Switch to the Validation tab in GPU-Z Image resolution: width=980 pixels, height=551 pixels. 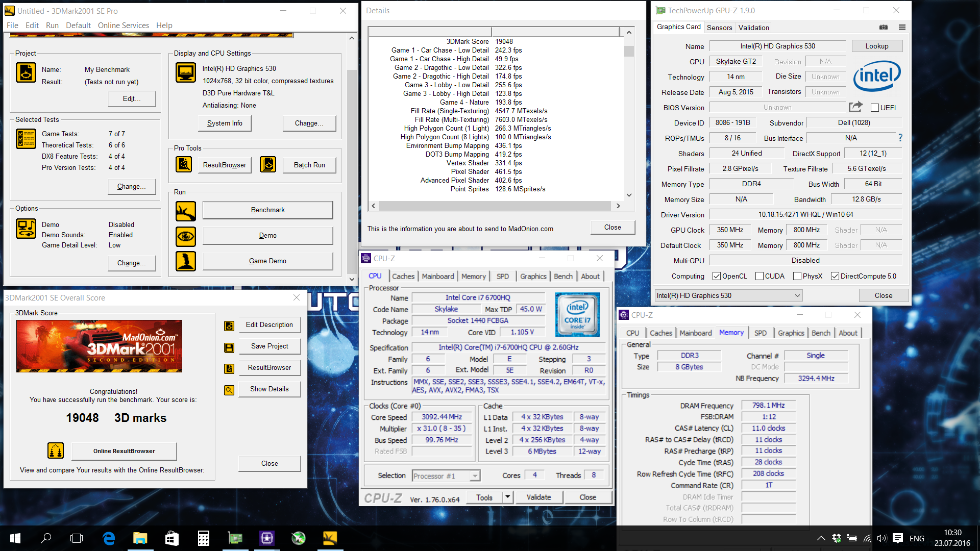pyautogui.click(x=753, y=28)
